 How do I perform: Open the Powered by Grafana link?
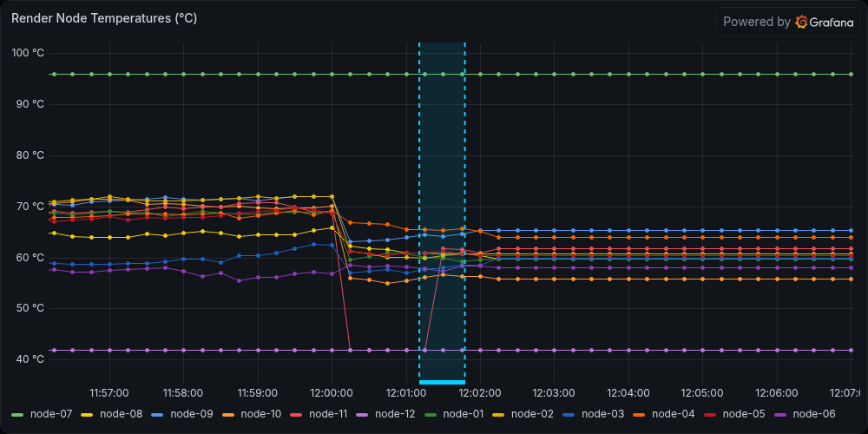(x=788, y=23)
